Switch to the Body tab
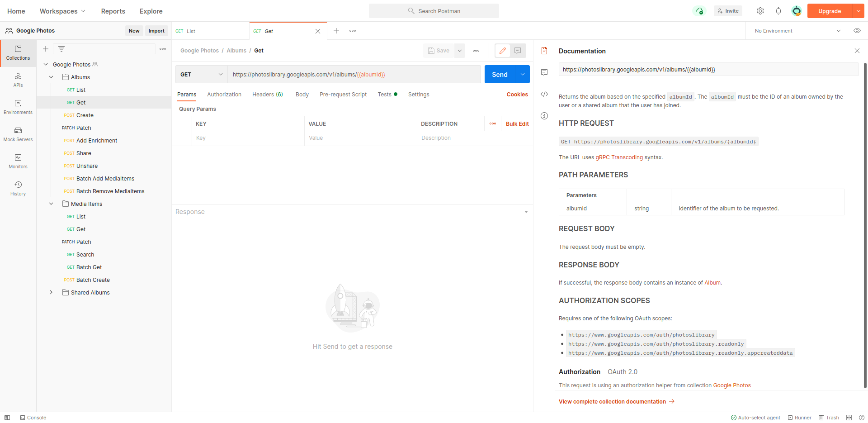 [302, 95]
